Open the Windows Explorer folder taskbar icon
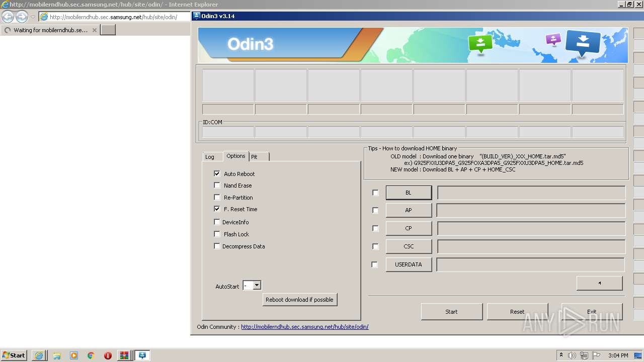 [56, 355]
